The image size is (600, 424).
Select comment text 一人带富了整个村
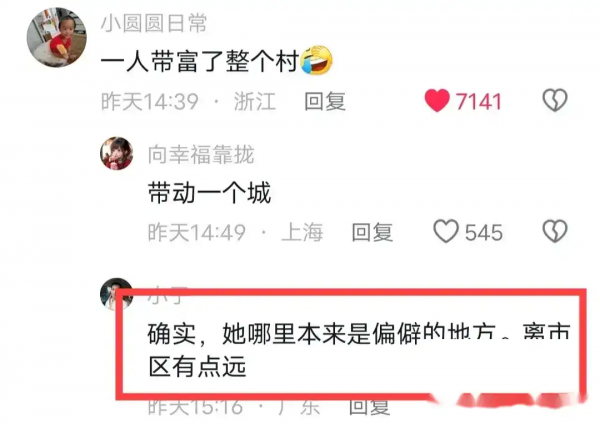[200, 62]
